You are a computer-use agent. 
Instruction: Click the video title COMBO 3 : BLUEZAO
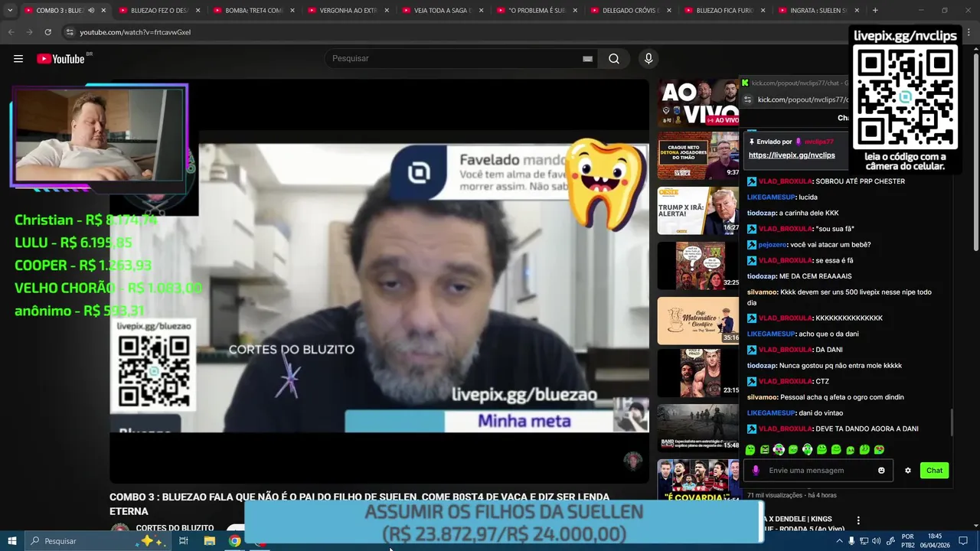359,504
